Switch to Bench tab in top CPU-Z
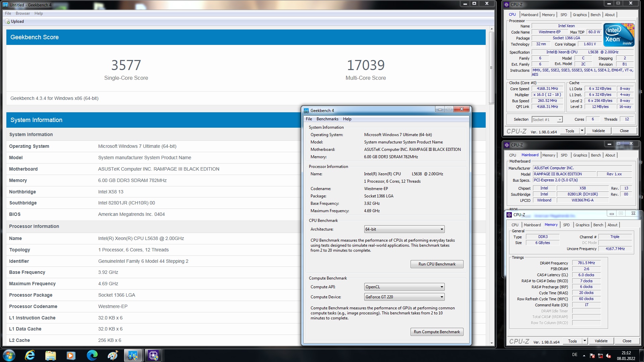The image size is (644, 362). (x=595, y=15)
